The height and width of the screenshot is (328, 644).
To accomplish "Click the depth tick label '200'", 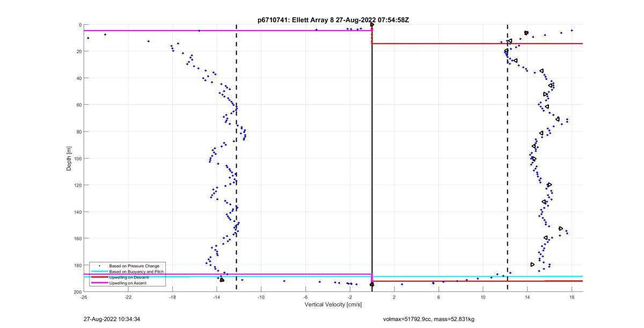I will [x=77, y=291].
